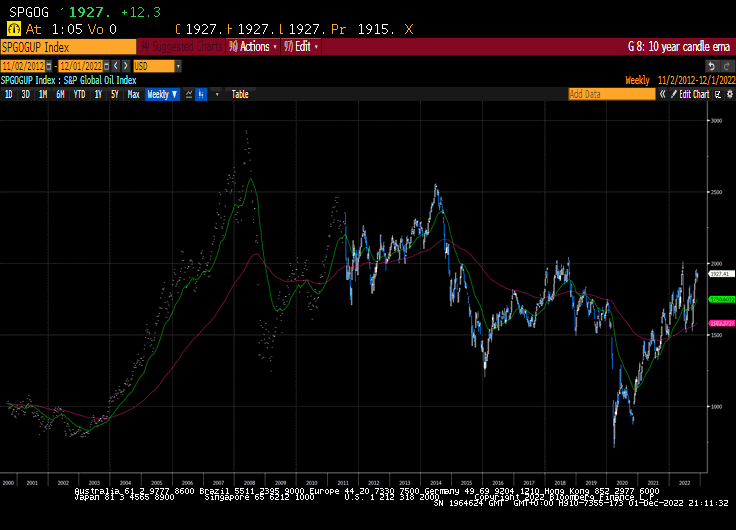Click the green EMA value label on axis
736x530 pixels.
tap(721, 299)
